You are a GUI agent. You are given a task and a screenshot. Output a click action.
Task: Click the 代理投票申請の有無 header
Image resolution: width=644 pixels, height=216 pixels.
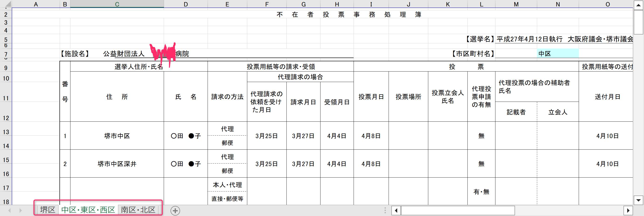(481, 97)
